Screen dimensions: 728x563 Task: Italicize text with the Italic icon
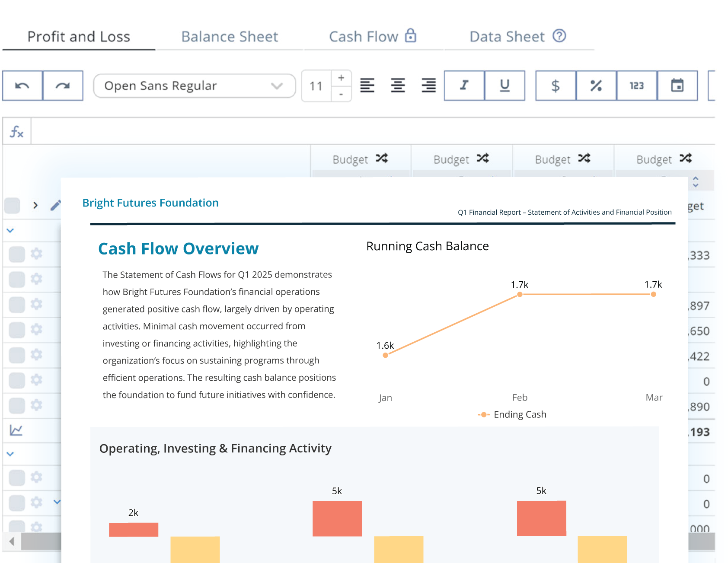click(x=464, y=86)
